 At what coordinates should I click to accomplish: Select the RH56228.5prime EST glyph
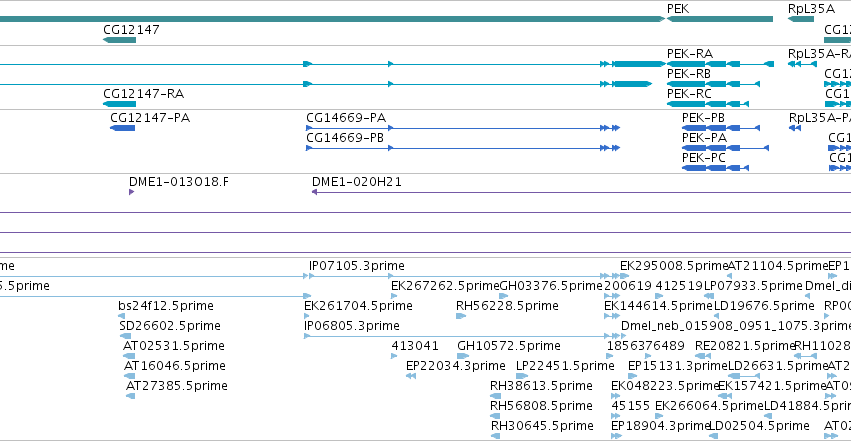(461, 316)
